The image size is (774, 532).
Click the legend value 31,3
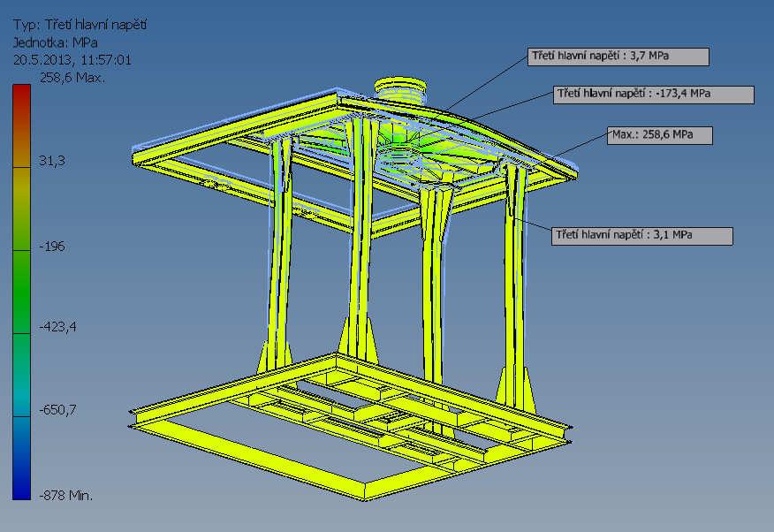[52, 160]
